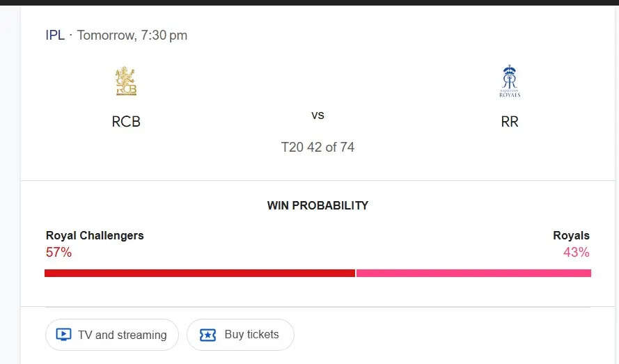Click the pink Royals probability bar

[473, 273]
